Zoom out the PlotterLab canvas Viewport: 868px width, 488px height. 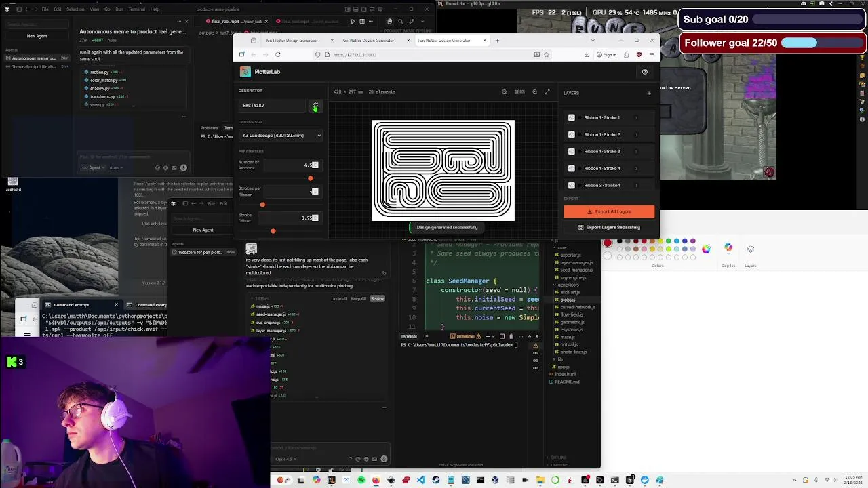pos(504,92)
